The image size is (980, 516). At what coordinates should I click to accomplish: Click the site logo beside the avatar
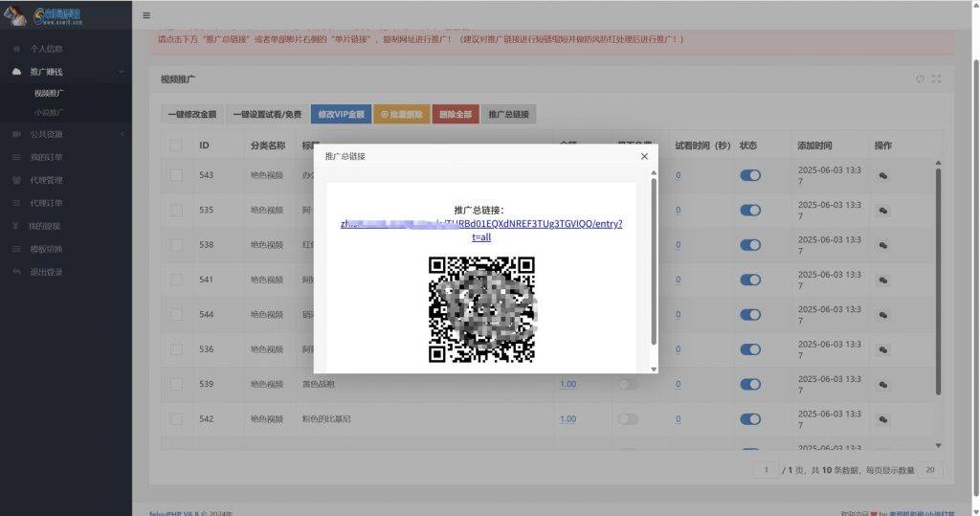point(57,15)
